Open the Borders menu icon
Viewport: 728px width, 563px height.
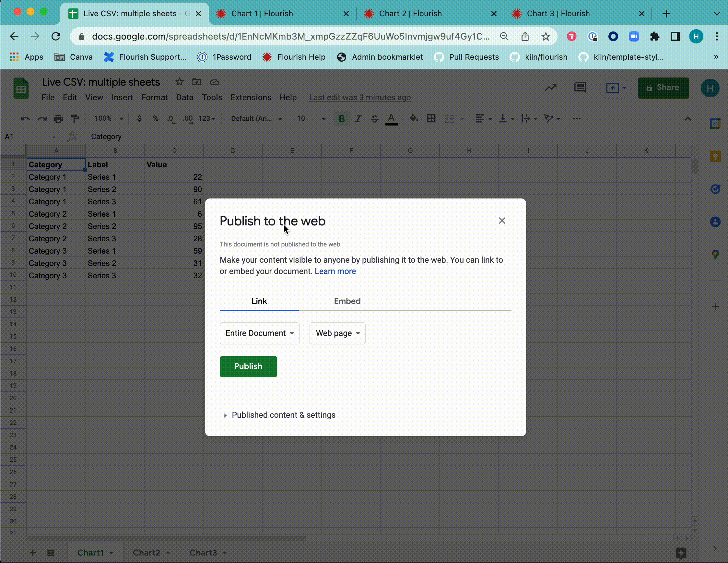coord(431,118)
